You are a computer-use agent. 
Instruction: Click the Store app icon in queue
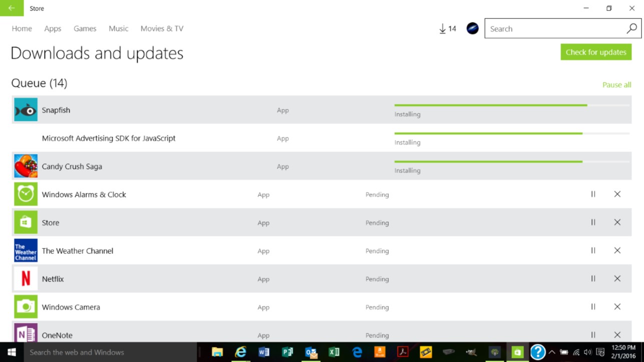(26, 222)
